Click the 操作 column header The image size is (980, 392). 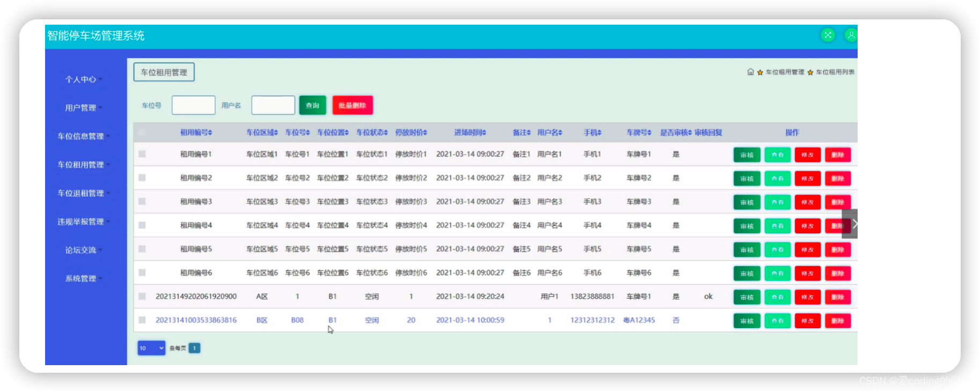[792, 133]
